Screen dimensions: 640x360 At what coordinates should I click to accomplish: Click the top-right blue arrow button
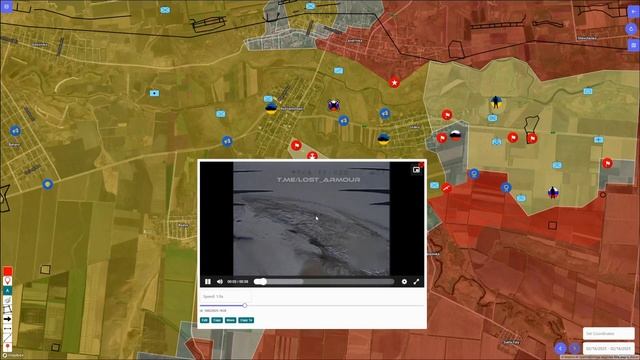click(x=633, y=12)
